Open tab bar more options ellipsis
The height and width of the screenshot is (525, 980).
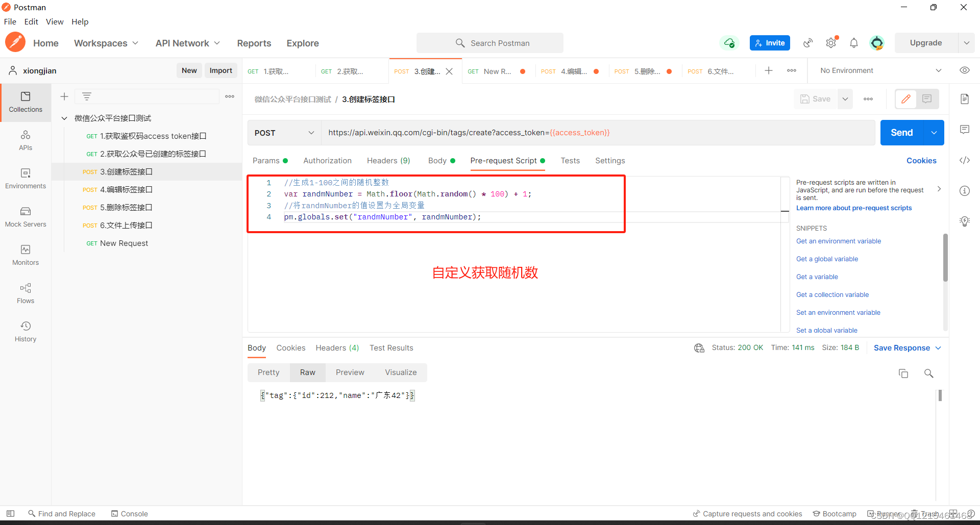click(x=792, y=70)
